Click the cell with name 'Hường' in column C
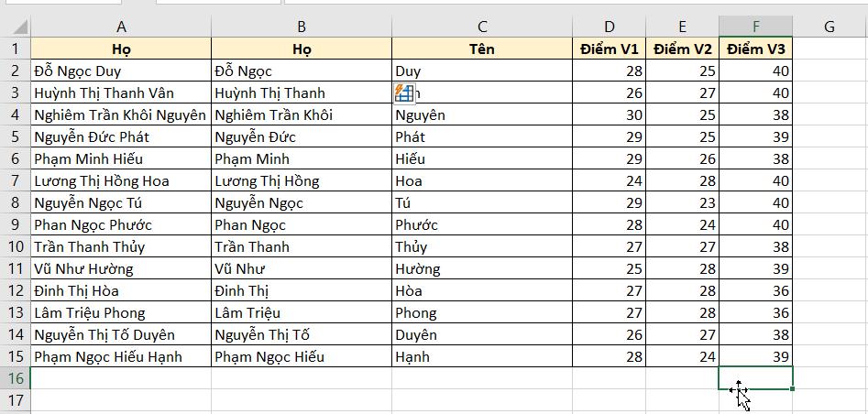 [482, 268]
